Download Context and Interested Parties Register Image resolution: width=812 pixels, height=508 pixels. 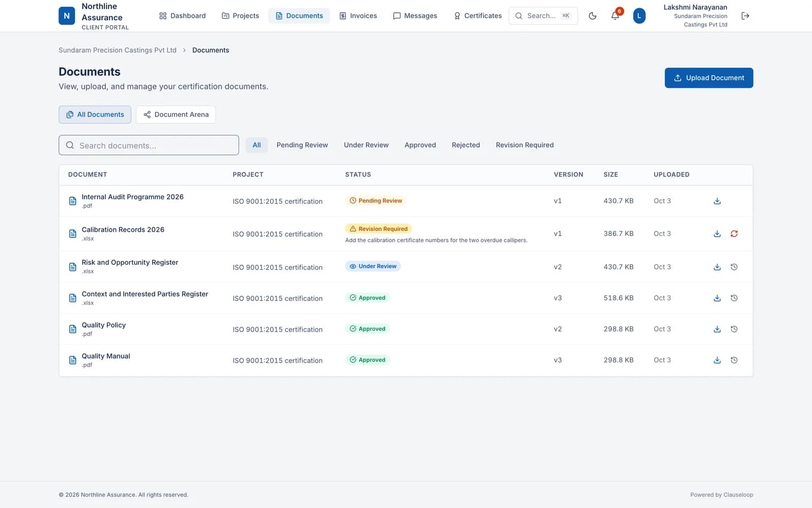(x=717, y=298)
